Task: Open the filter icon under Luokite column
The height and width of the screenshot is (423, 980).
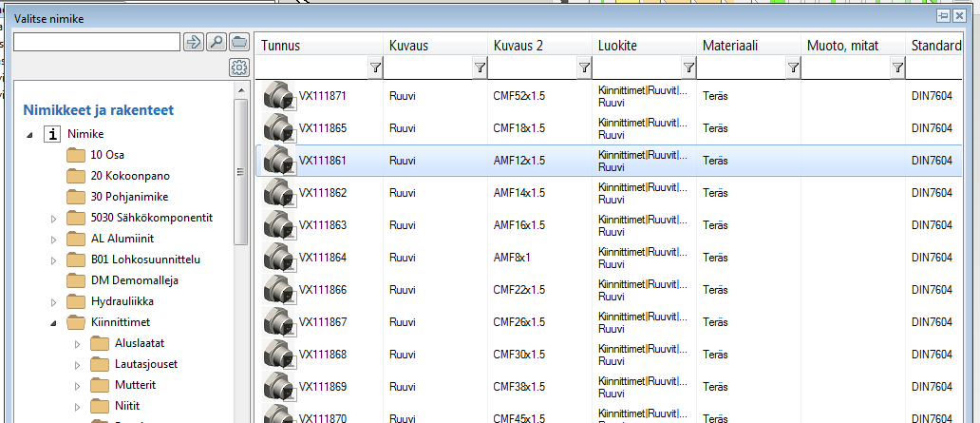Action: tap(688, 67)
